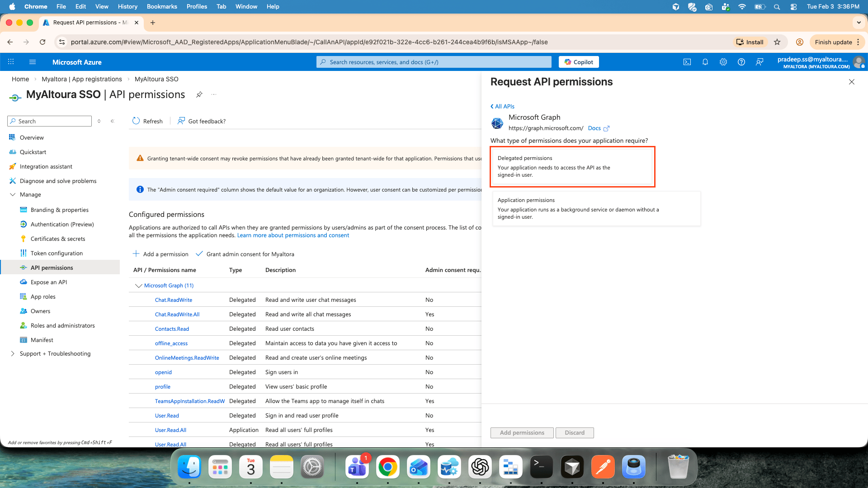
Task: Open Postman from the Dock
Action: click(603, 467)
